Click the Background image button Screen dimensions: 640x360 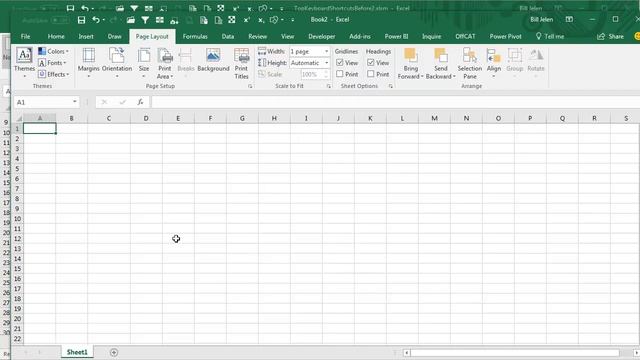213,60
